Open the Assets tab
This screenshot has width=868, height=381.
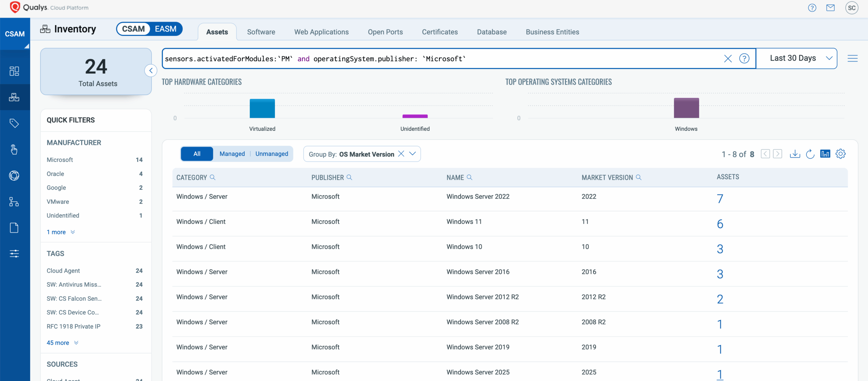point(217,32)
